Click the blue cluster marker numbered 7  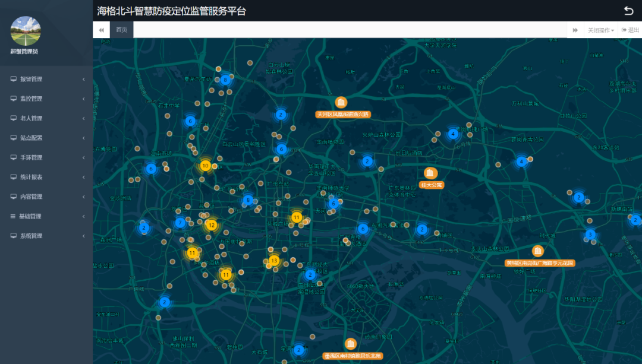pyautogui.click(x=180, y=223)
